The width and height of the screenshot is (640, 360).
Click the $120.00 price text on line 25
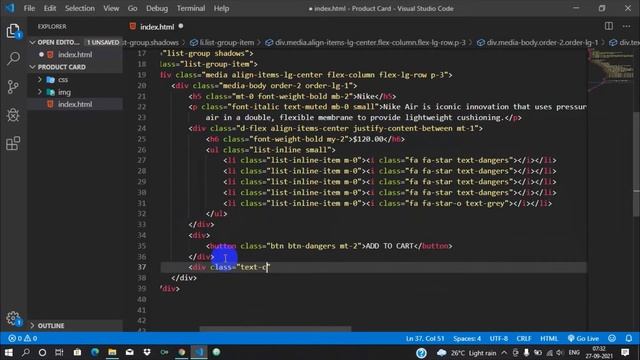(x=368, y=139)
